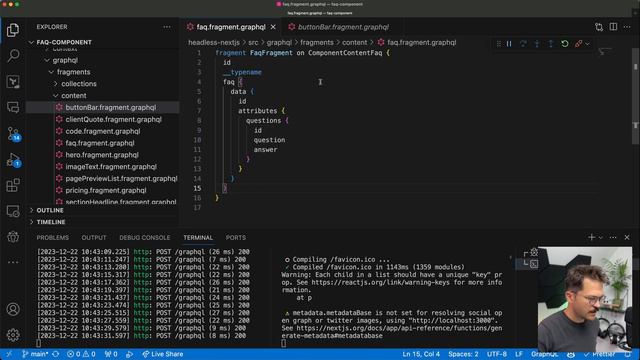Open hero.fragment.graphql file
This screenshot has width=640, height=360.
point(102,155)
